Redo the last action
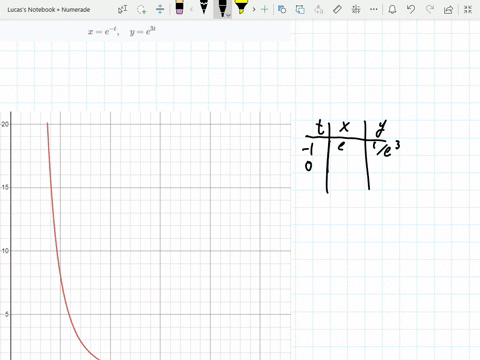Screen dimensions: 480x360 pos(430,9)
